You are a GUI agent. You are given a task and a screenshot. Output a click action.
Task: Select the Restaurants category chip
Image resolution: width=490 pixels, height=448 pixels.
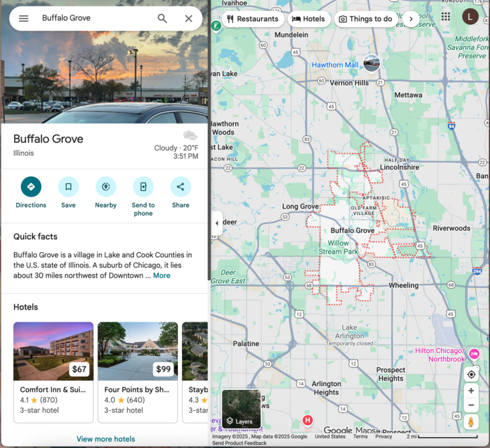click(253, 19)
